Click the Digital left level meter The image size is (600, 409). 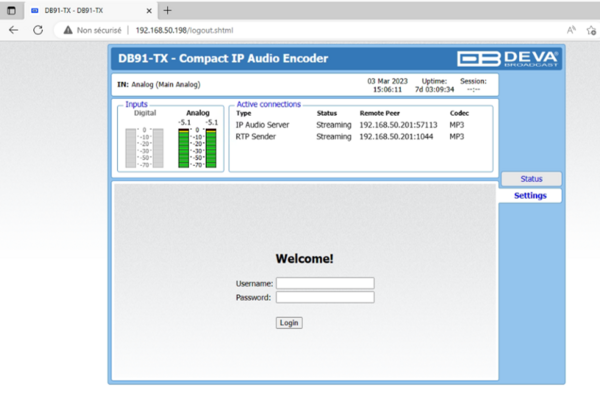coord(130,148)
